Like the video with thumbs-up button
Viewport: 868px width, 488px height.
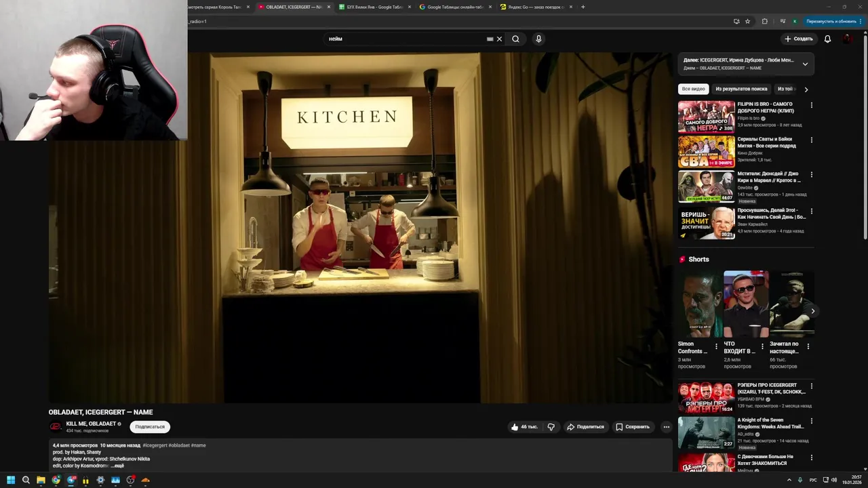[x=524, y=427]
